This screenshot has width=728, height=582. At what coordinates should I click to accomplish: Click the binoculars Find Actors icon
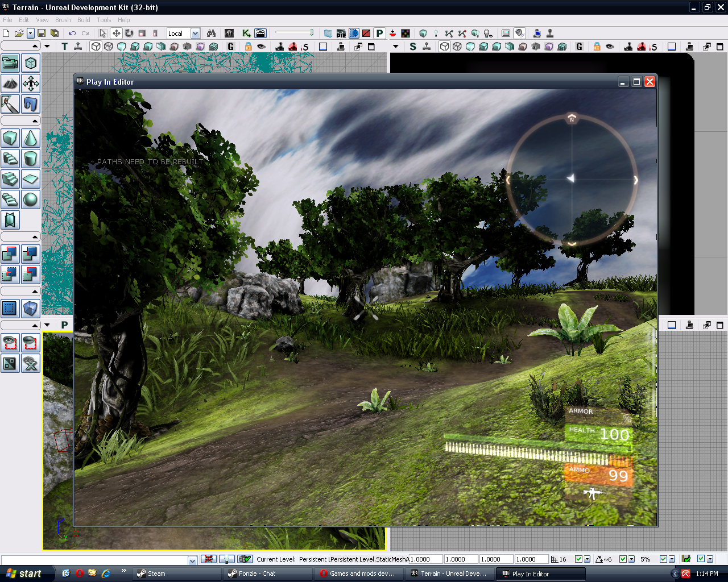pos(211,34)
